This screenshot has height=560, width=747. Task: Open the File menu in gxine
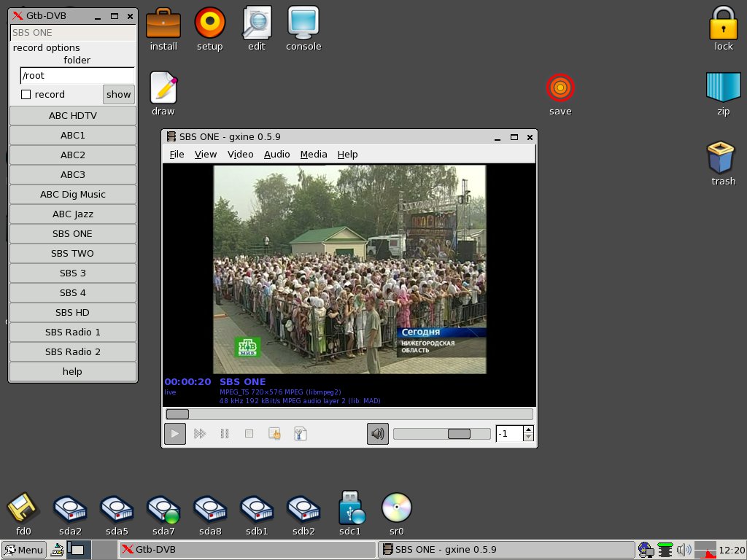point(177,155)
